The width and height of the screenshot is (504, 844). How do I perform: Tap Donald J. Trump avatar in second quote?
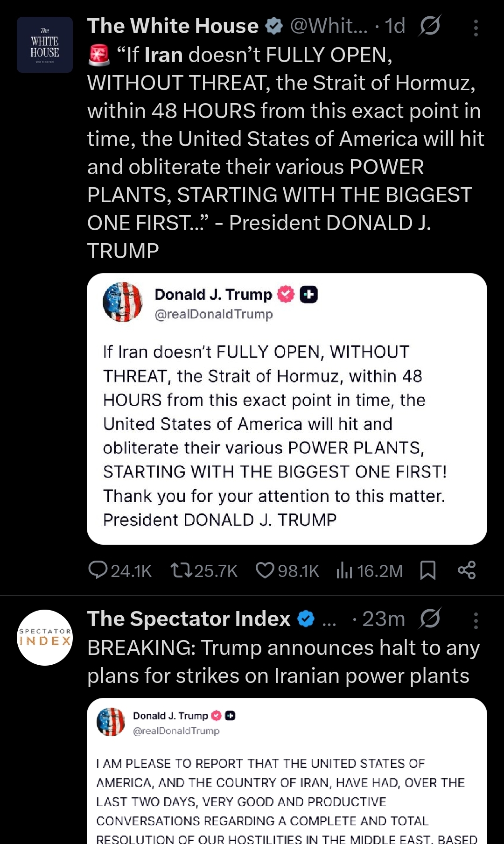tap(111, 722)
